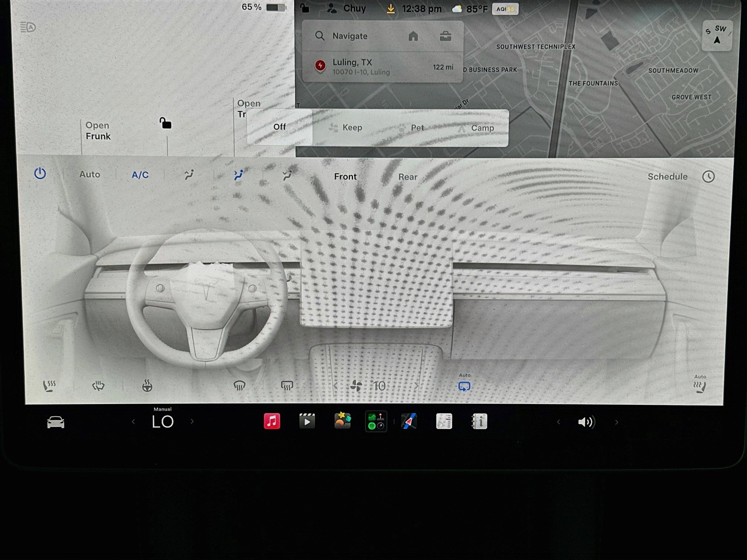Switch to the Front climate tab
Screen dimensions: 747x560
pyautogui.click(x=345, y=177)
